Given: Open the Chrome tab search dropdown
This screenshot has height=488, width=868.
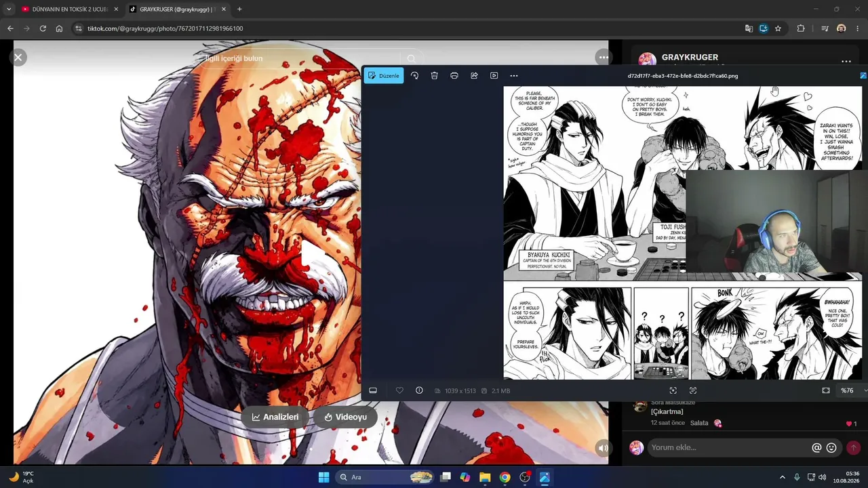Looking at the screenshot, I should 8,9.
